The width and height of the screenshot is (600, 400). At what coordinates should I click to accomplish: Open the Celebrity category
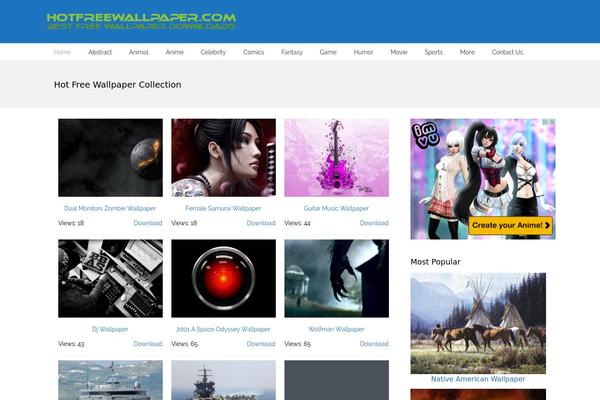[213, 52]
